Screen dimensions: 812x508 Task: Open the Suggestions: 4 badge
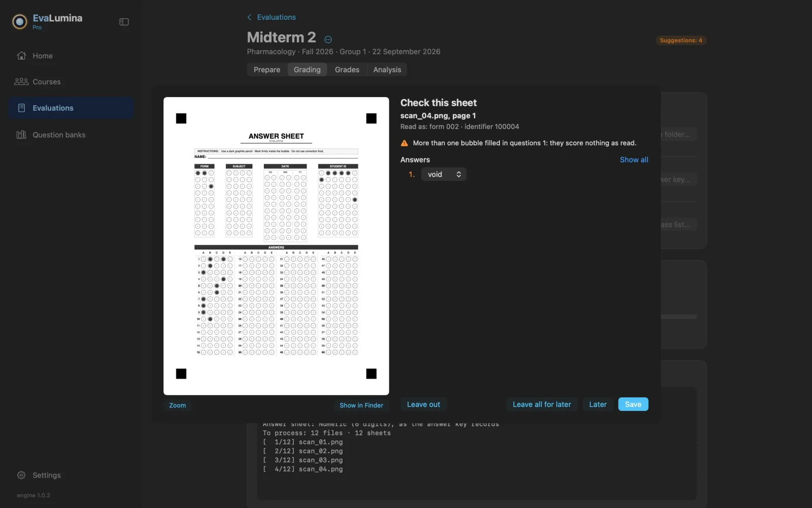pos(681,40)
